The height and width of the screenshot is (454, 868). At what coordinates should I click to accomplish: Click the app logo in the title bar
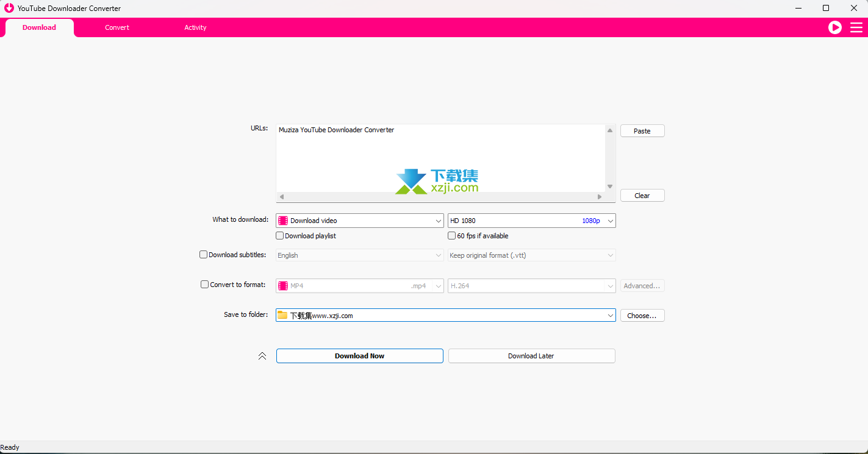pos(9,8)
